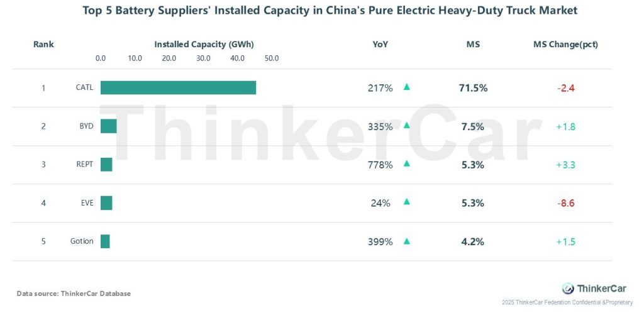Click EVE's -8.6 MS change value
Image resolution: width=644 pixels, height=313 pixels.
pos(566,203)
